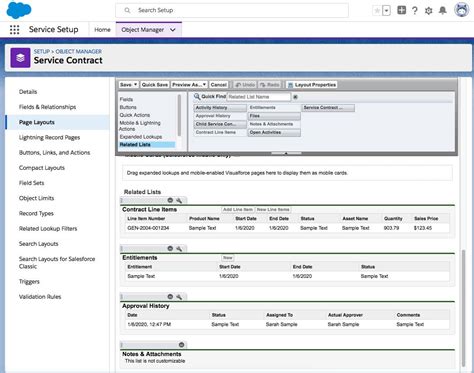
Task: Click the favorites star icon
Action: point(377,11)
